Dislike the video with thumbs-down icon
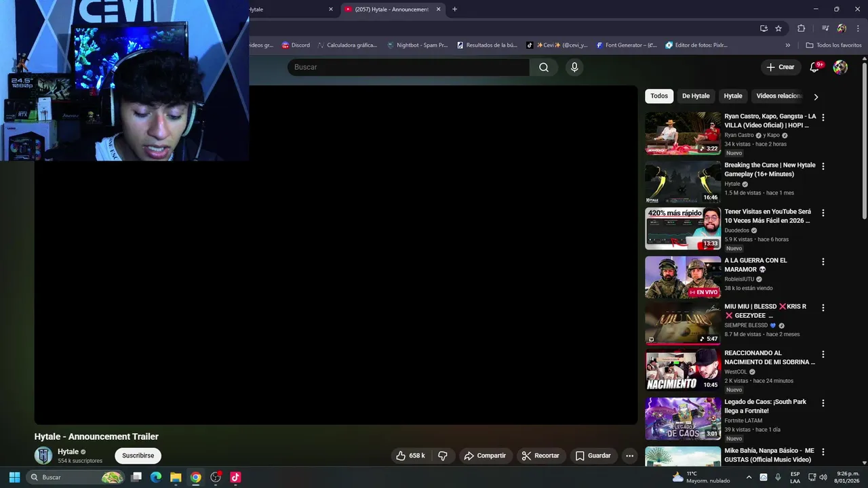Screen dimensions: 868x488 point(443,455)
